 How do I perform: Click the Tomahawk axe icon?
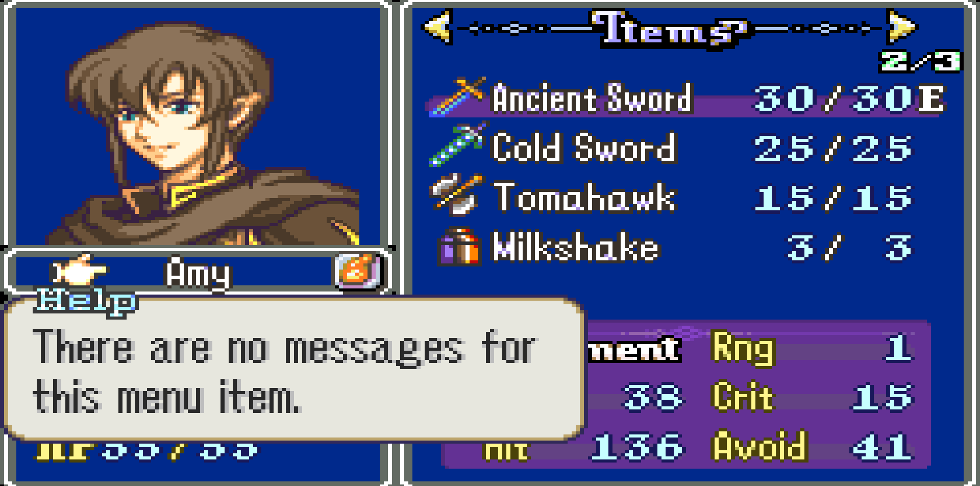click(456, 195)
